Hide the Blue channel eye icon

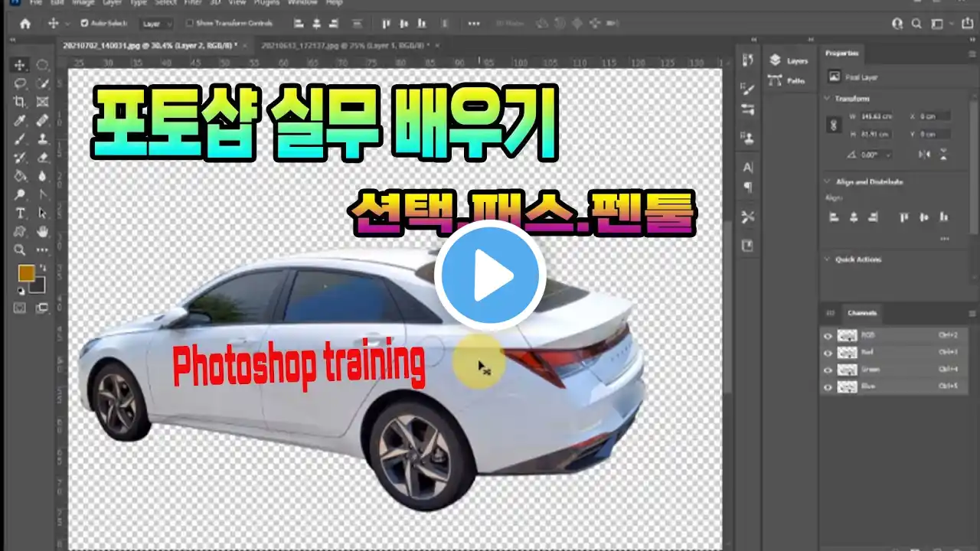828,387
